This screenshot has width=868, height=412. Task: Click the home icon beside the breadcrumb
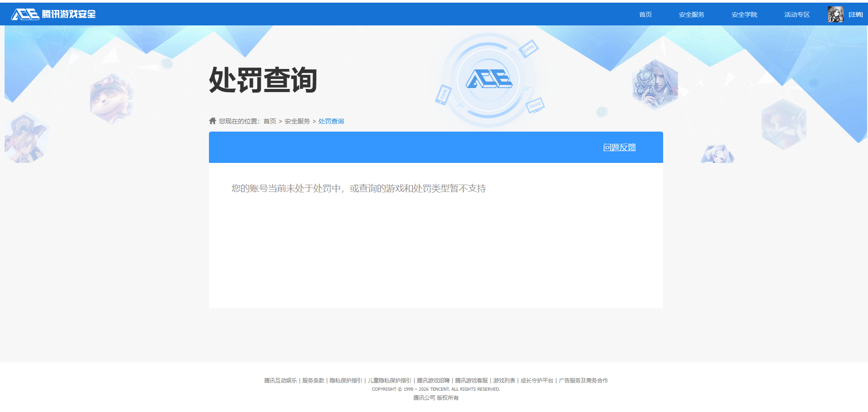coord(212,121)
